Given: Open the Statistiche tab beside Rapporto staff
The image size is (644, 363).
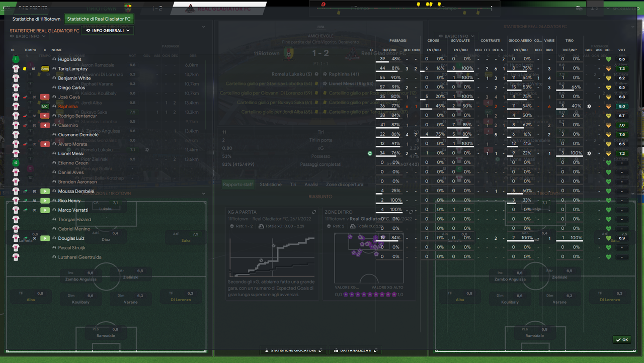Looking at the screenshot, I should pos(271,185).
